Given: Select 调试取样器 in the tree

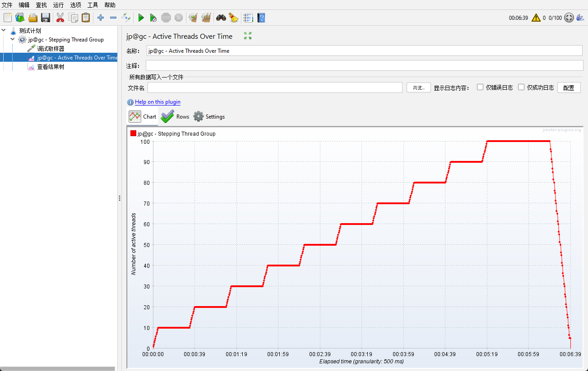Looking at the screenshot, I should 51,49.
